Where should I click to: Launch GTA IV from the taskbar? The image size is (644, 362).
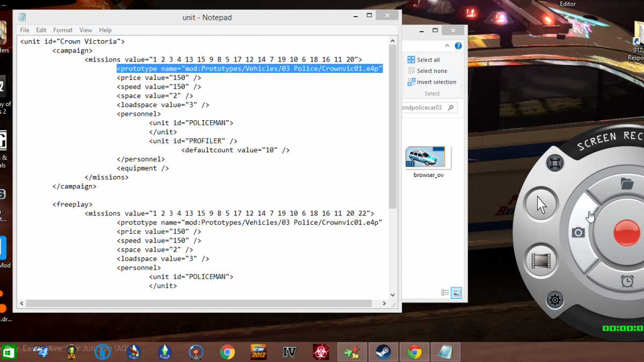coord(290,352)
